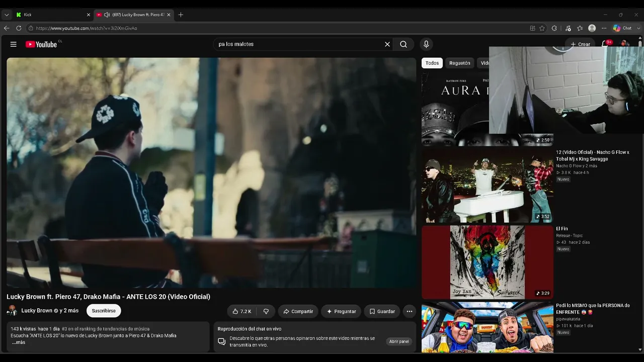Open the Preguntar assistant button

click(x=341, y=311)
